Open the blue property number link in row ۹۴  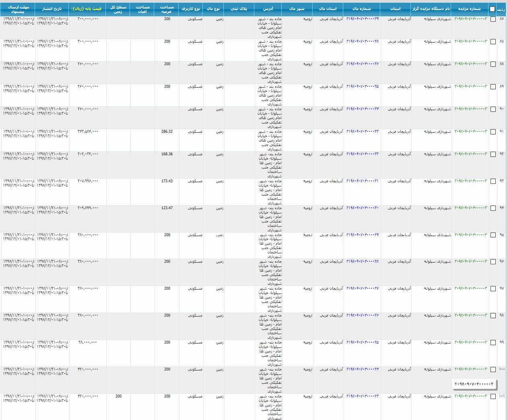362,208
